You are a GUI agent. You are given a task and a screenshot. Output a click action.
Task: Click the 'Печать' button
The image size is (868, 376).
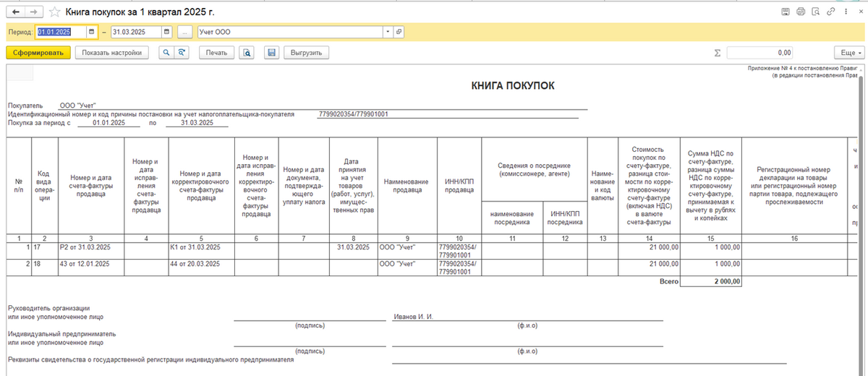pos(216,53)
